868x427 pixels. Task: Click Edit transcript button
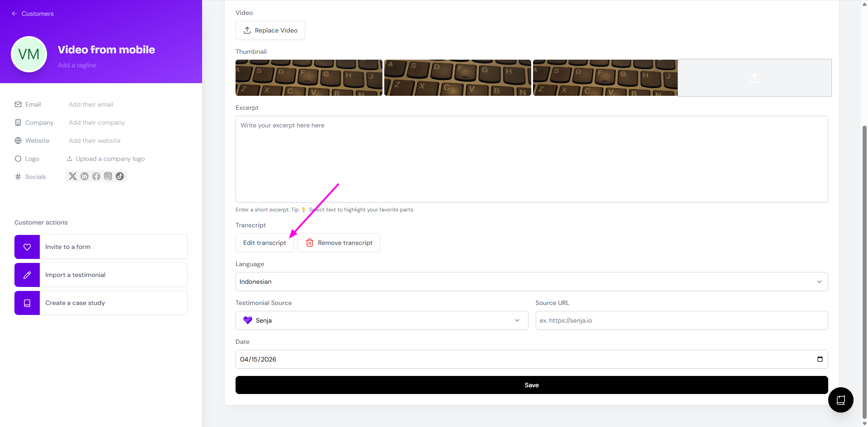click(264, 243)
